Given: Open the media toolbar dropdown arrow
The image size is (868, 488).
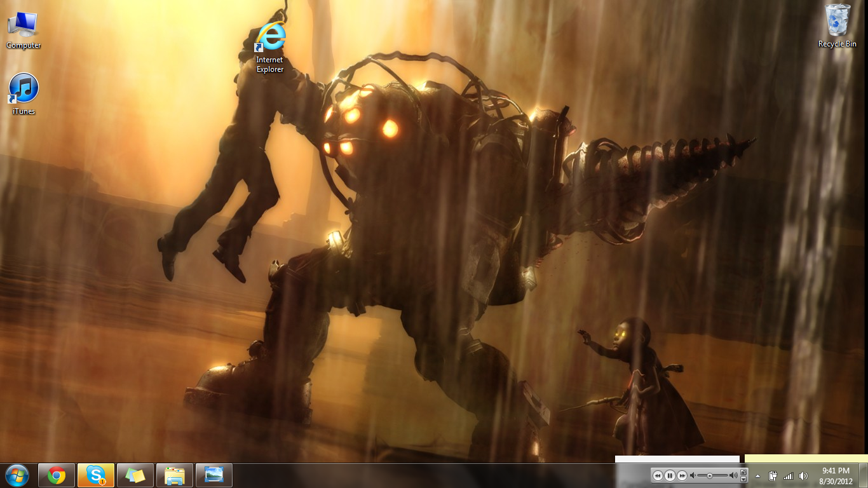Looking at the screenshot, I should pos(743,479).
